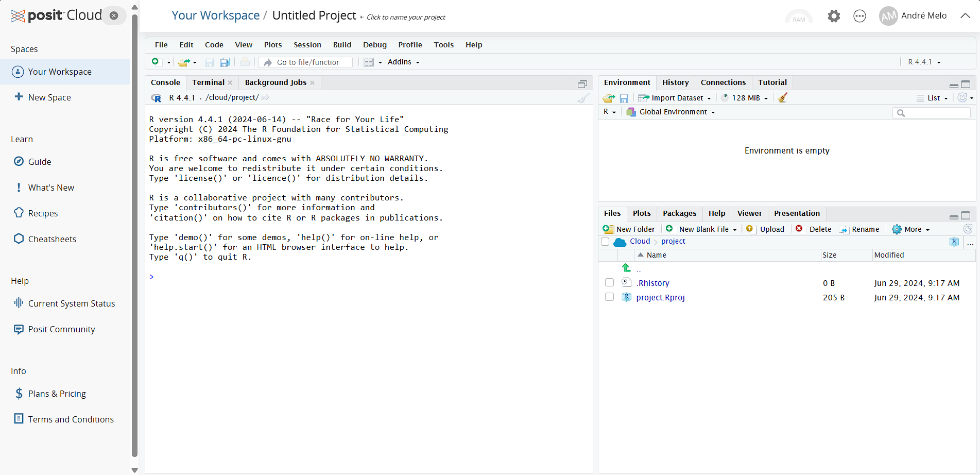
Task: Click the refresh file listing icon
Action: (968, 229)
